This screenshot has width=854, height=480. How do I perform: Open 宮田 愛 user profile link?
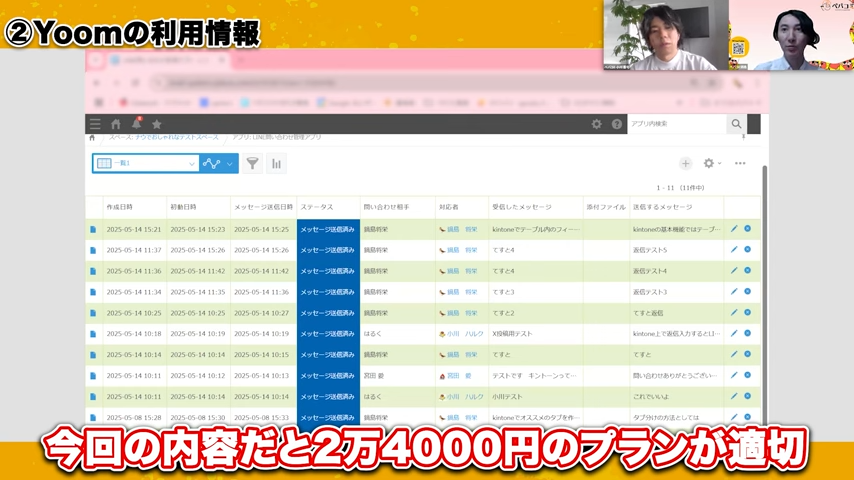point(459,376)
